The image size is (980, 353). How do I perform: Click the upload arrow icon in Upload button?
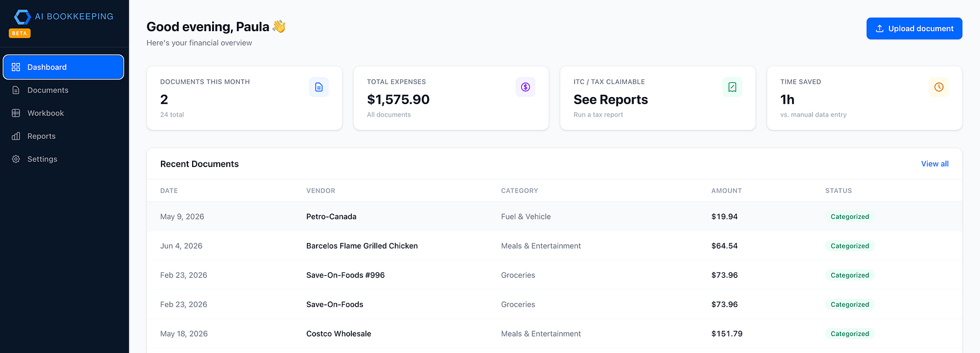[x=880, y=28]
